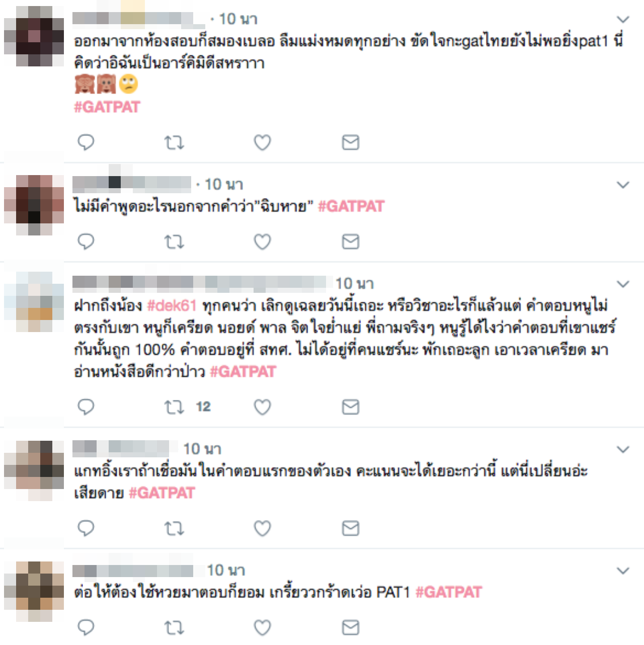644x645 pixels.
Task: Open the avatar of the #dek61 tweet author
Action: point(34,301)
